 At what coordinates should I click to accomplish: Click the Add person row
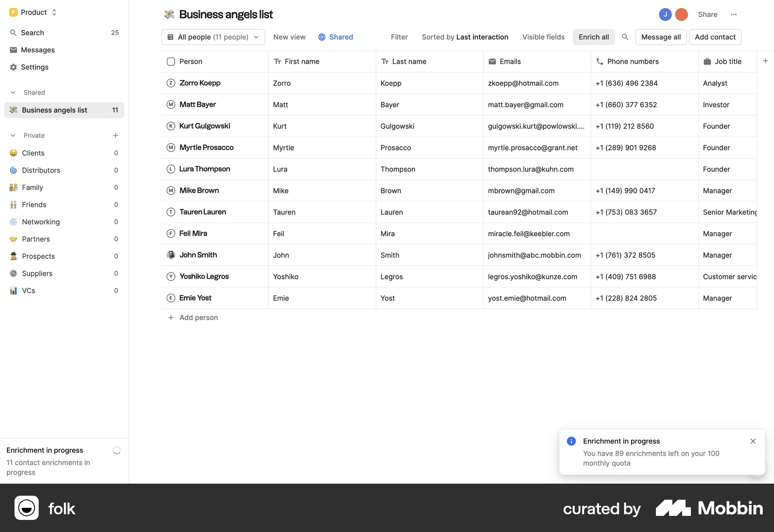198,318
